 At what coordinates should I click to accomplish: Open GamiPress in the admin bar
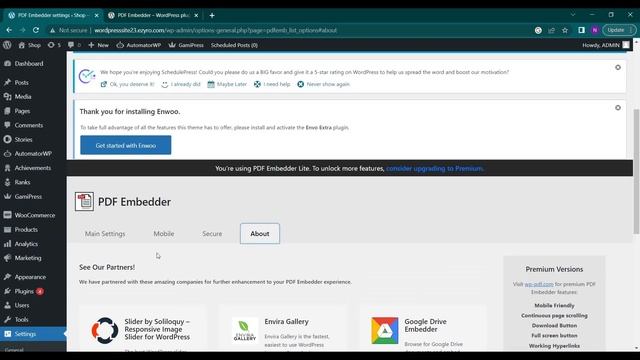pos(186,45)
